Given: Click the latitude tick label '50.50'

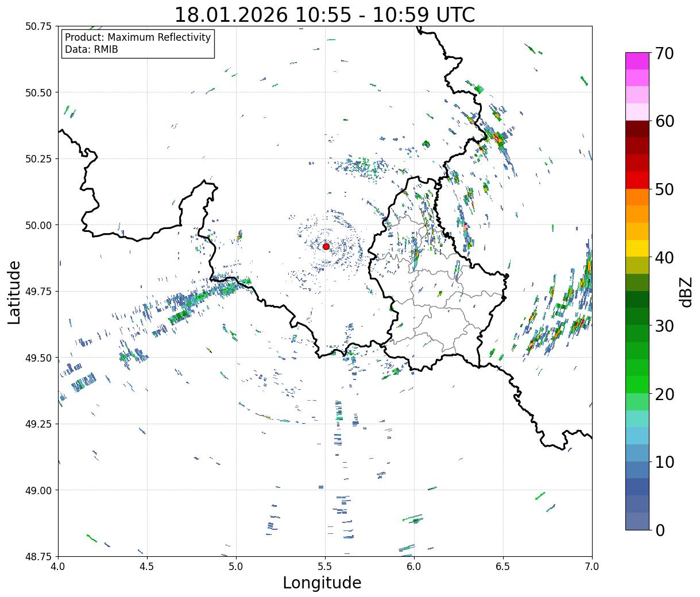Looking at the screenshot, I should click(x=38, y=92).
